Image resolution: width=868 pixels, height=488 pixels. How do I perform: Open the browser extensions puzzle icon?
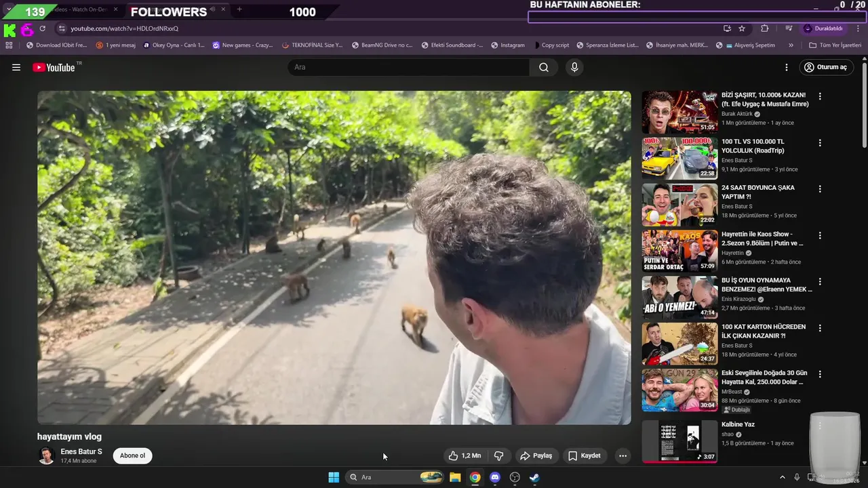tap(765, 28)
